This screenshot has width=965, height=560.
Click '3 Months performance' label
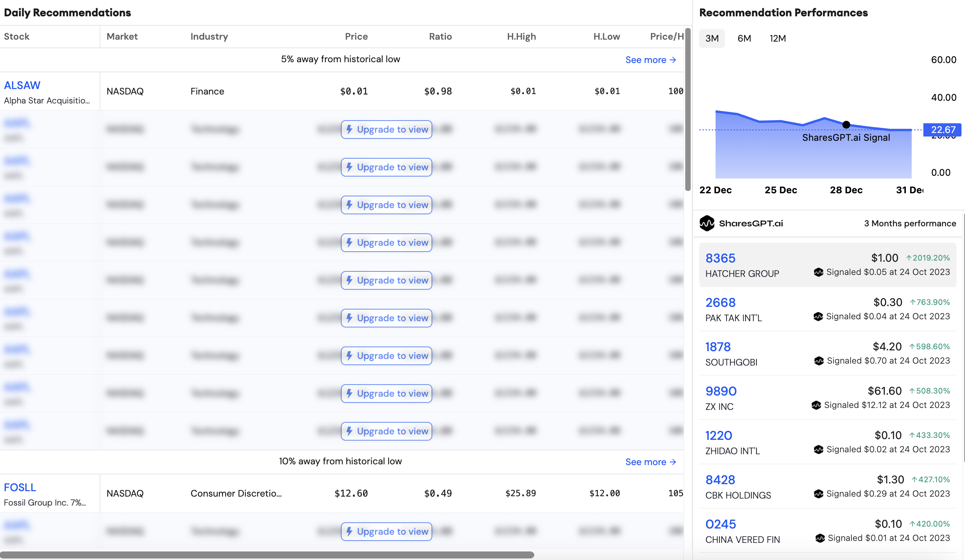point(910,223)
